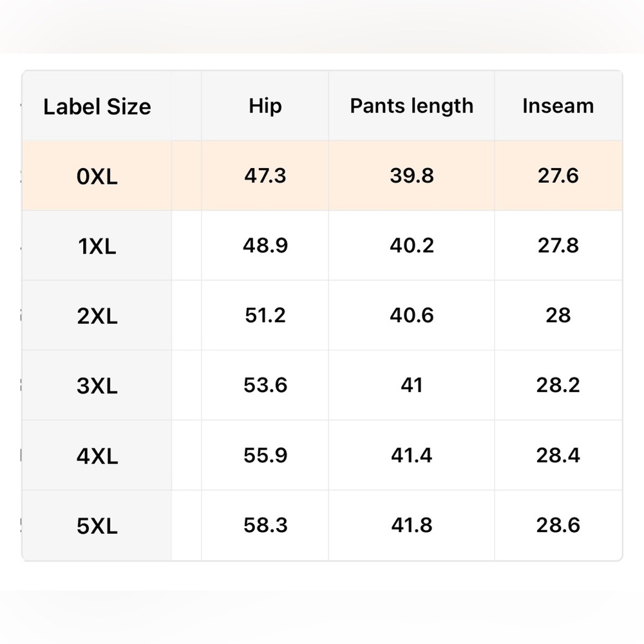This screenshot has width=644, height=644.
Task: Click the 27.6 inseam cell
Action: pyautogui.click(x=558, y=176)
